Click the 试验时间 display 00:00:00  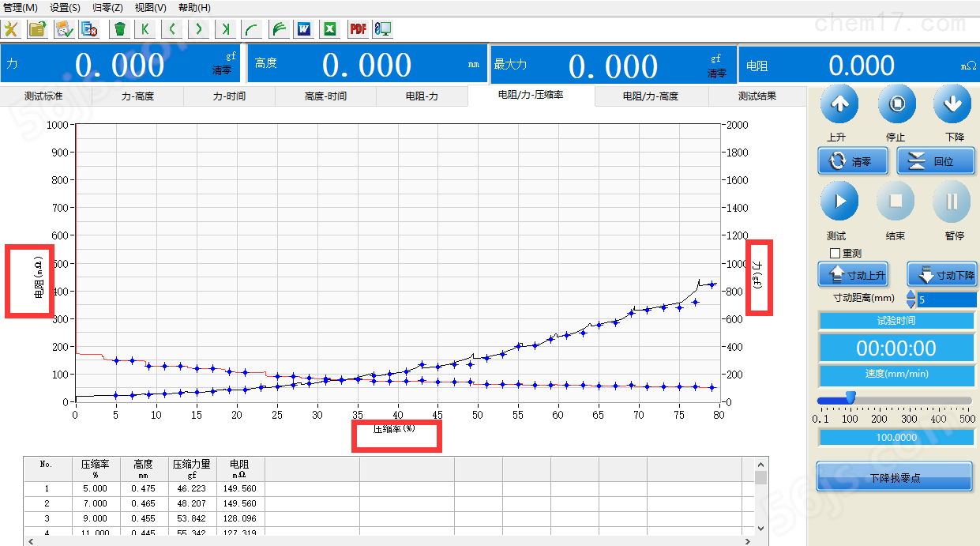tap(896, 348)
